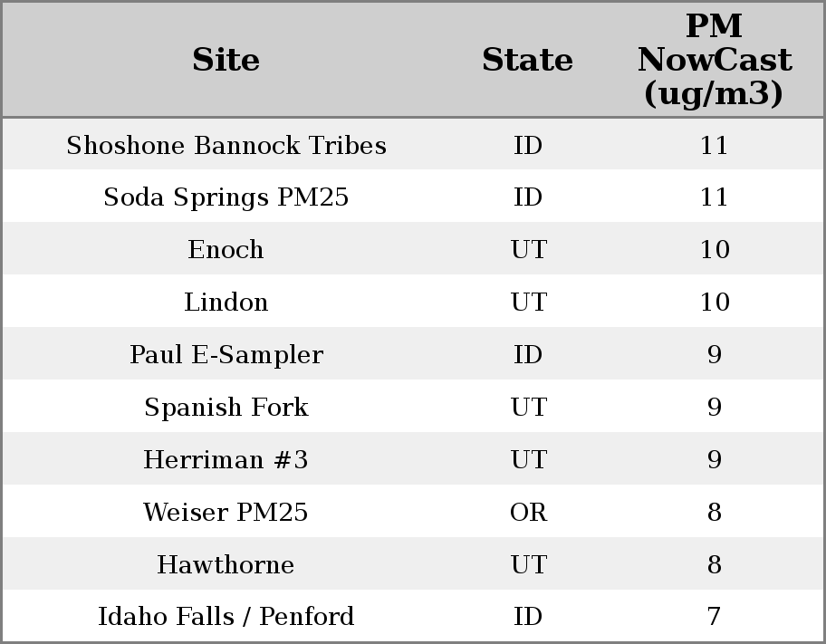The height and width of the screenshot is (644, 826).
Task: Click the ID state cell for Shoshone Bannock
Action: pyautogui.click(x=528, y=146)
